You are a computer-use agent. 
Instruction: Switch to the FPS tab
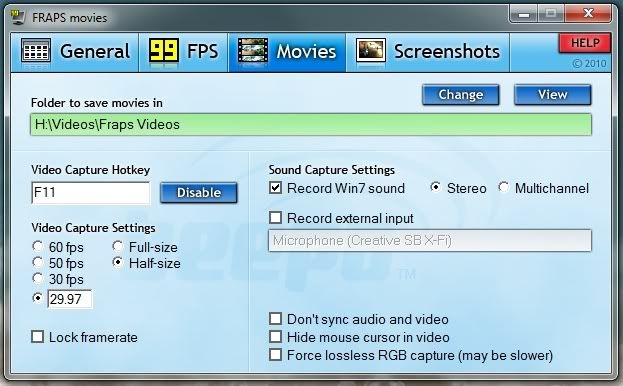coord(184,52)
